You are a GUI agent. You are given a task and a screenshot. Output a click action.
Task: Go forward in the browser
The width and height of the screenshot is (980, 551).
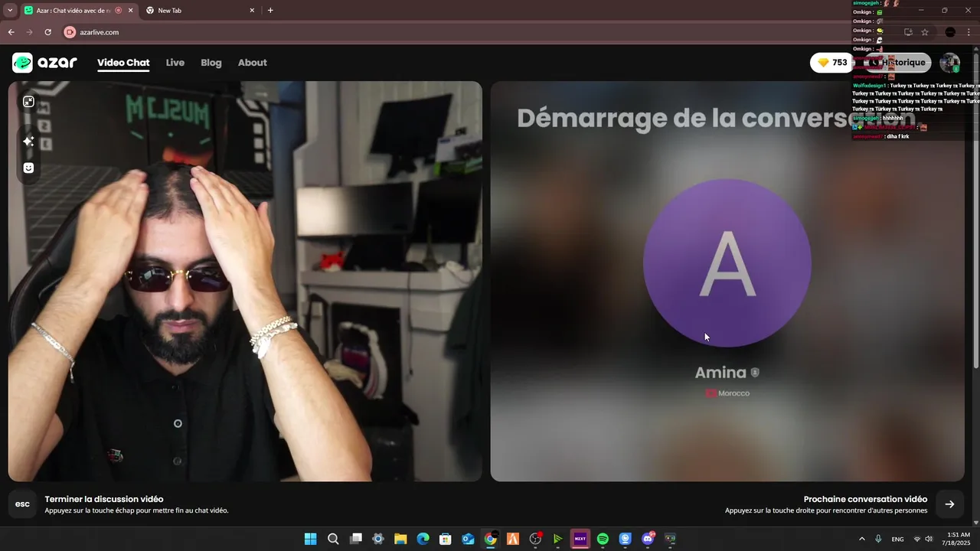29,32
